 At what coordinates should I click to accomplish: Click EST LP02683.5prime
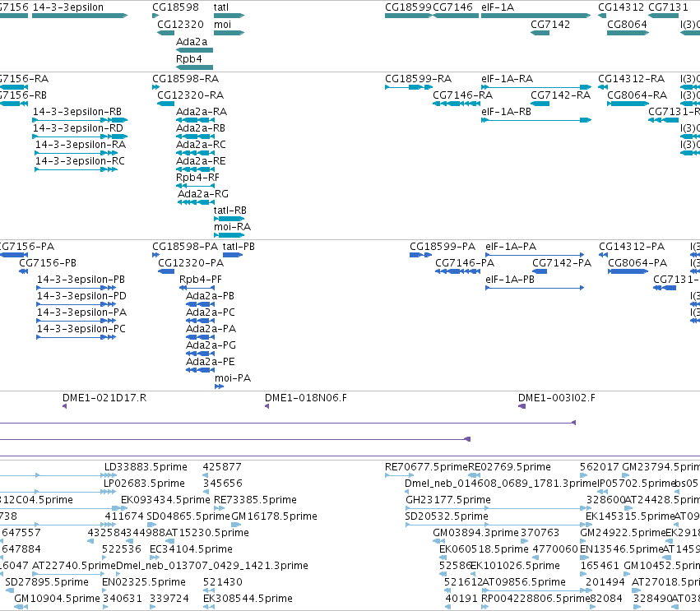point(144,484)
